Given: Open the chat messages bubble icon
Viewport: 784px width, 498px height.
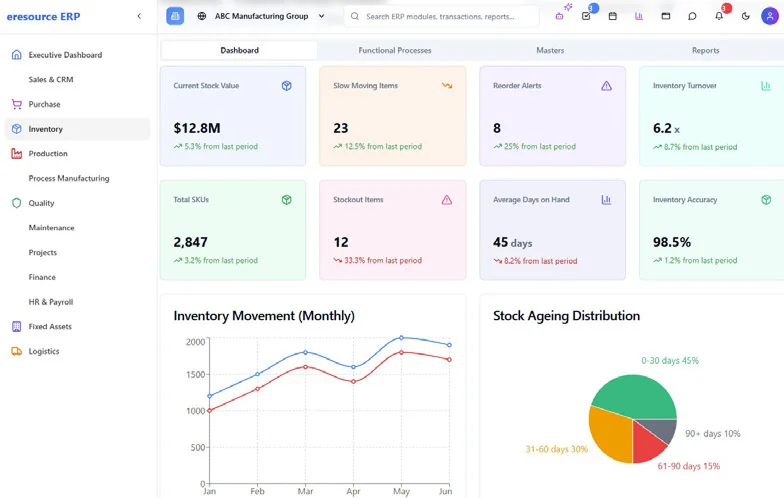Looking at the screenshot, I should coord(692,16).
